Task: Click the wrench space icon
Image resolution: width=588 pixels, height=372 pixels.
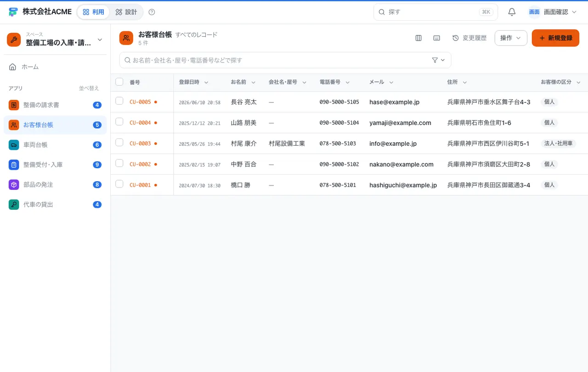Action: coord(14,40)
